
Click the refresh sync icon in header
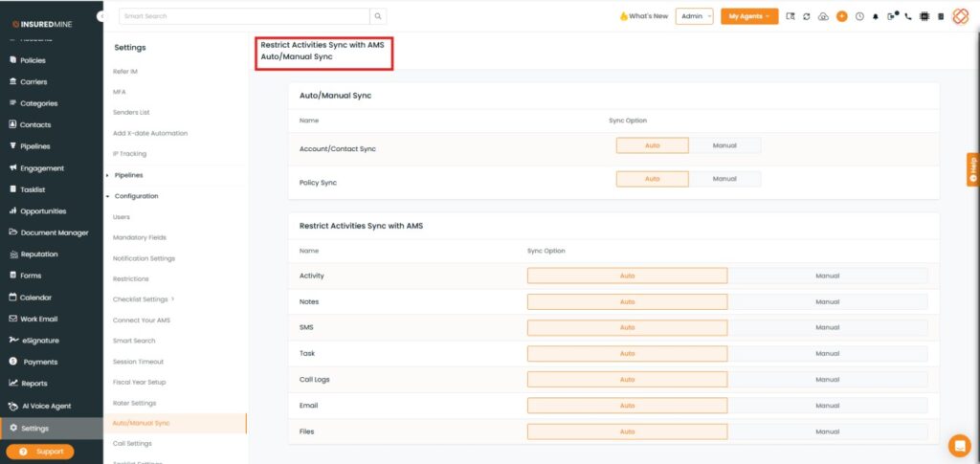pos(807,16)
